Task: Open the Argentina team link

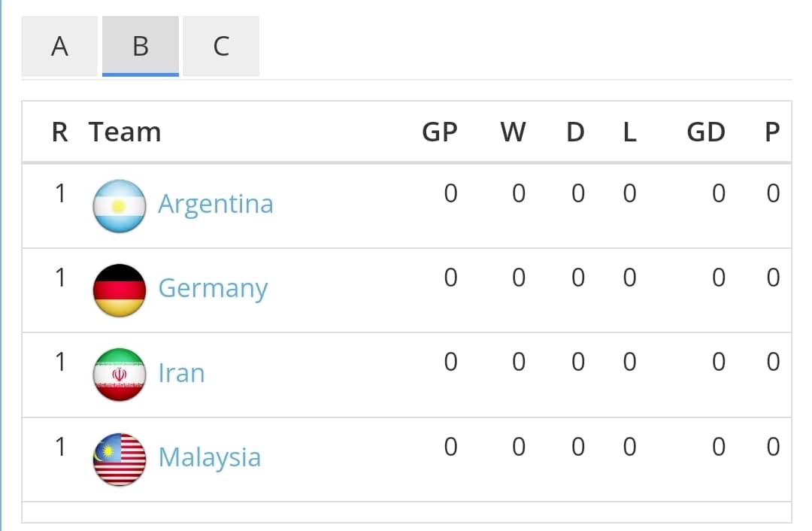Action: tap(216, 204)
